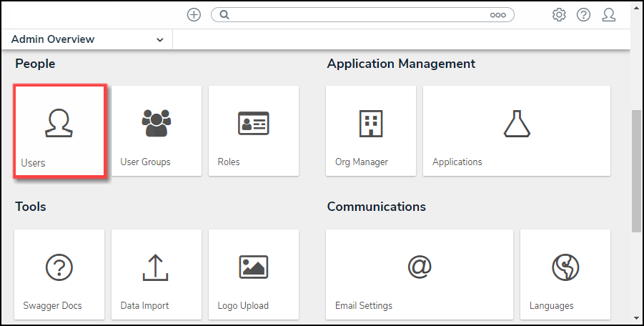Click the help question mark icon

tap(583, 15)
